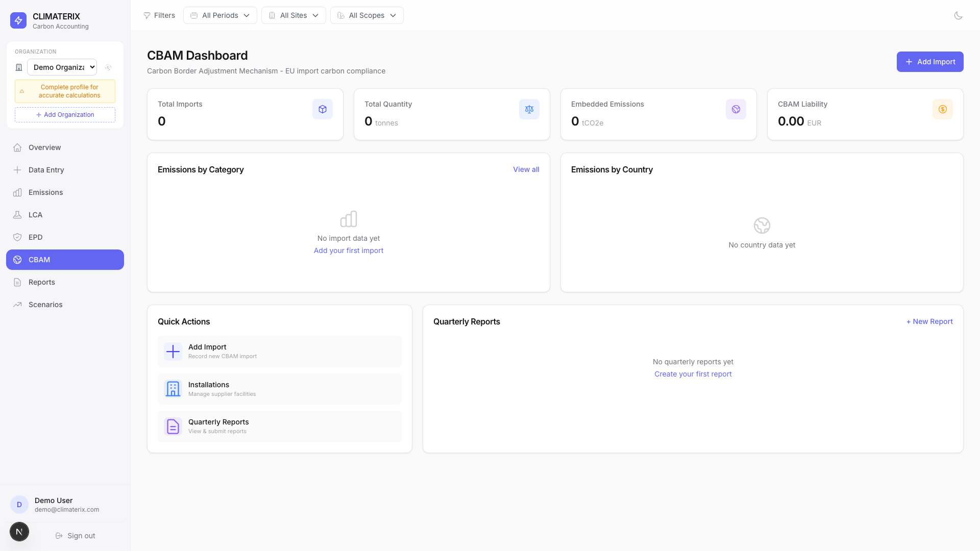Click Complete profile warning banner
The height and width of the screenshot is (551, 980).
tap(65, 91)
